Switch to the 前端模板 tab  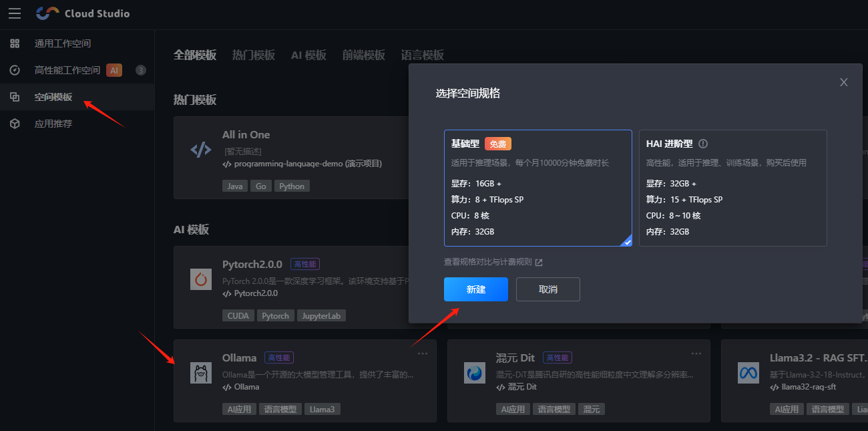click(x=363, y=55)
